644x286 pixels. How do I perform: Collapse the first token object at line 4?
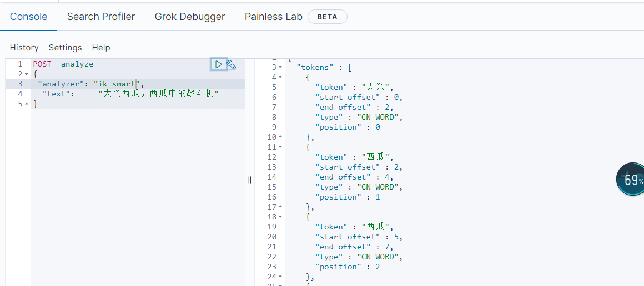pyautogui.click(x=280, y=77)
